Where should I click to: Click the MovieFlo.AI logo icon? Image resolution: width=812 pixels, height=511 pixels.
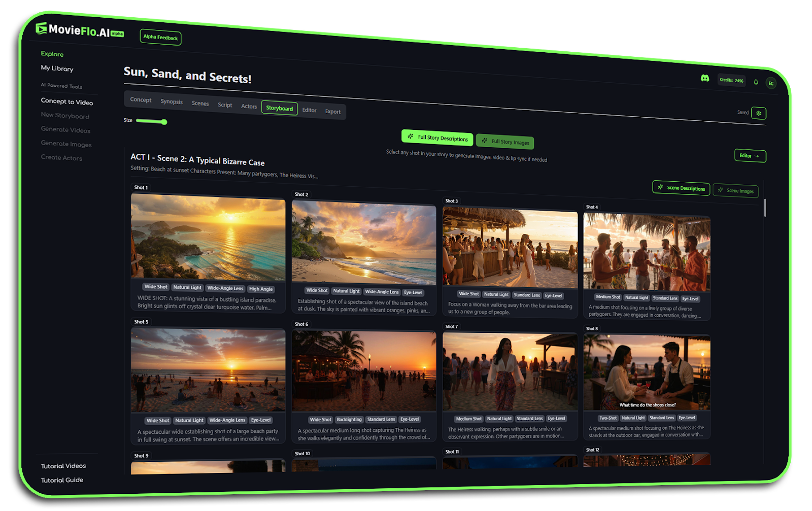[41, 28]
